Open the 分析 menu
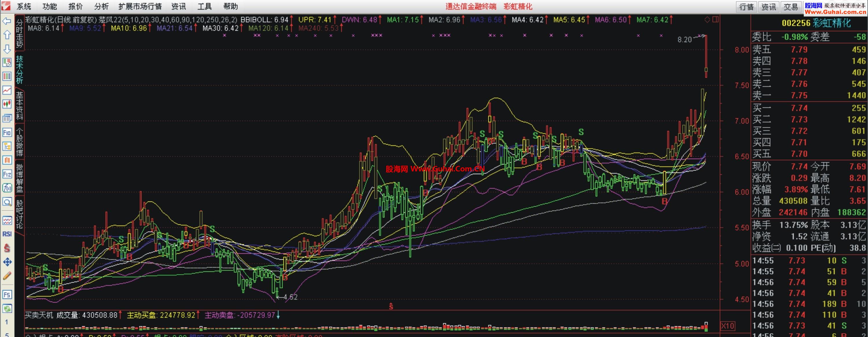Image resolution: width=868 pixels, height=337 pixels. [102, 6]
